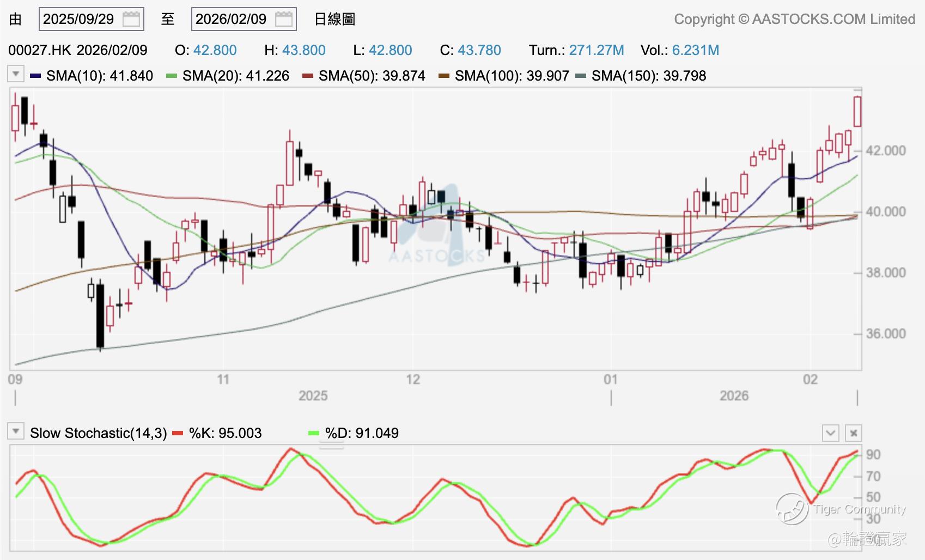Open the start date calendar picker icon

click(131, 20)
